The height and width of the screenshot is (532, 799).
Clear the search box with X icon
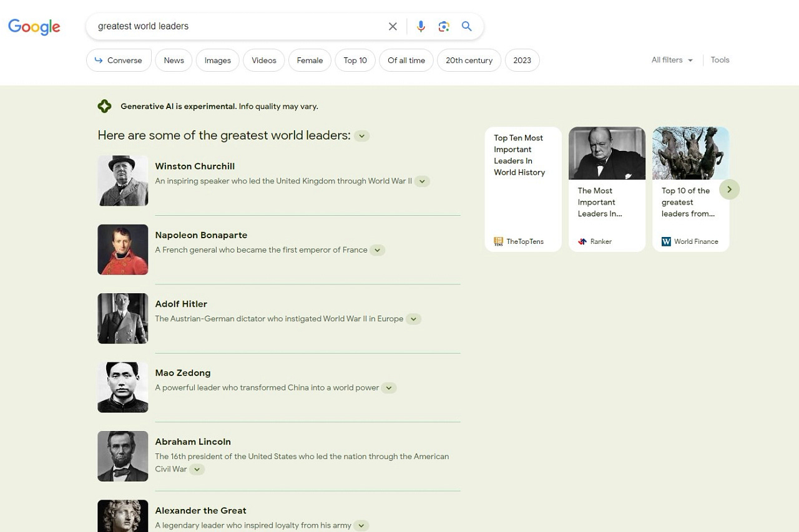(x=393, y=26)
